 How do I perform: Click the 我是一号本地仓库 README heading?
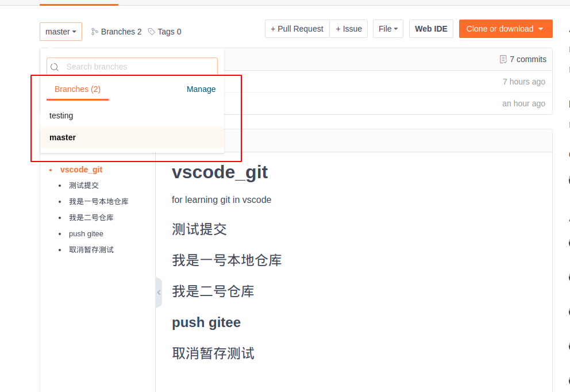(x=226, y=260)
